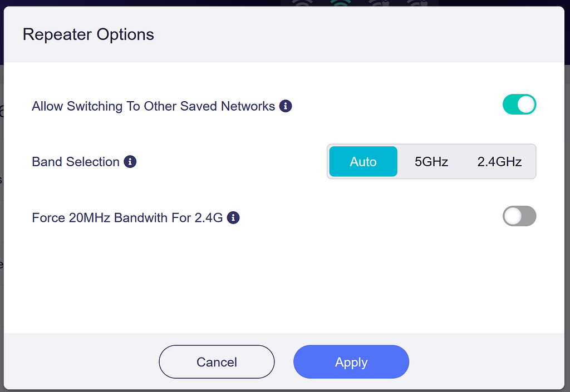This screenshot has height=392, width=570.
Task: Click the Repeater Options dialog title
Action: coord(88,34)
